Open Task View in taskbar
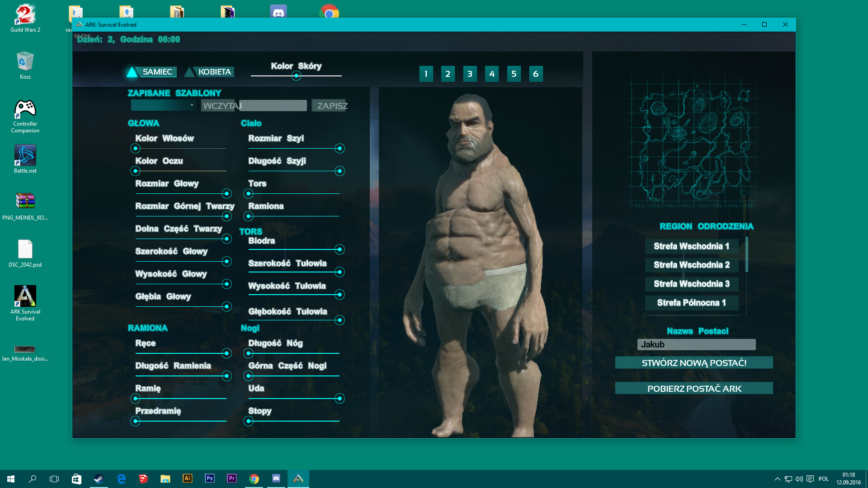 pos(54,479)
